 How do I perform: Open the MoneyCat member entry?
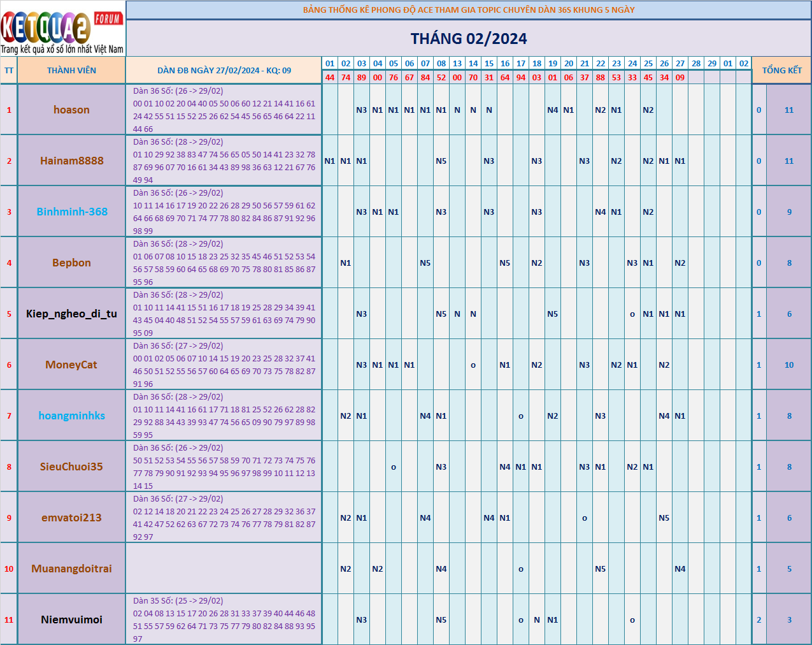pyautogui.click(x=71, y=365)
